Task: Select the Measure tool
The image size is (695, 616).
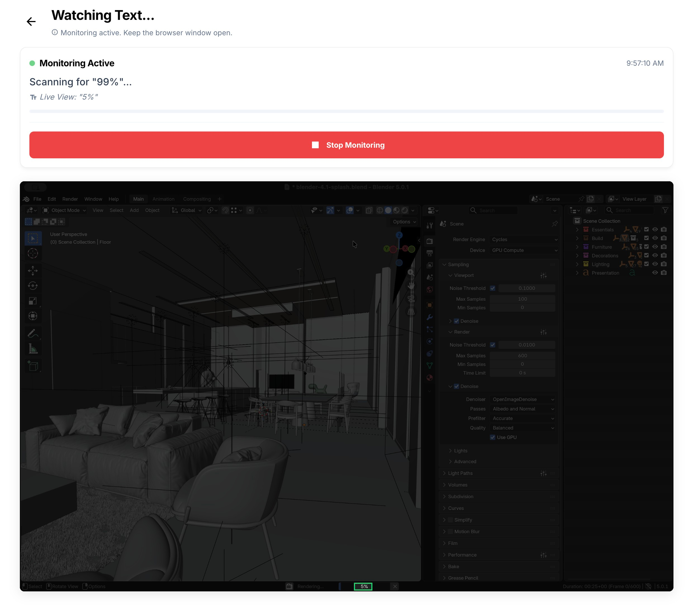Action: click(x=33, y=349)
